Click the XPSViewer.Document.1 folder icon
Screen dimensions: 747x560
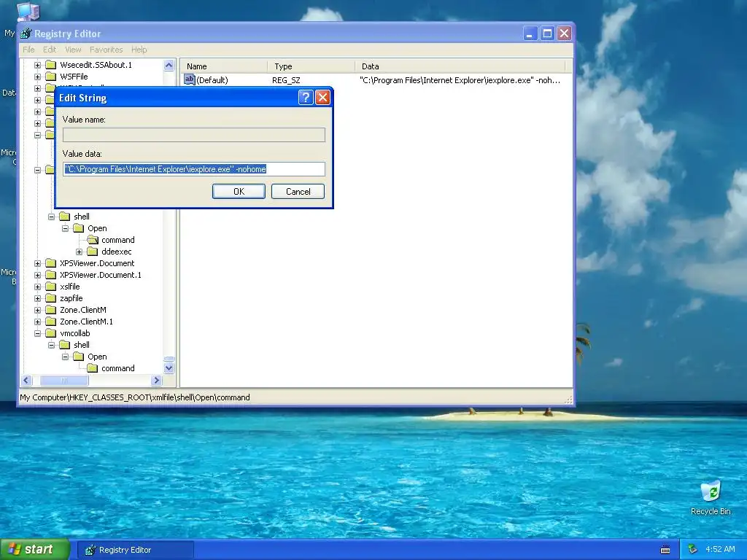tap(51, 275)
